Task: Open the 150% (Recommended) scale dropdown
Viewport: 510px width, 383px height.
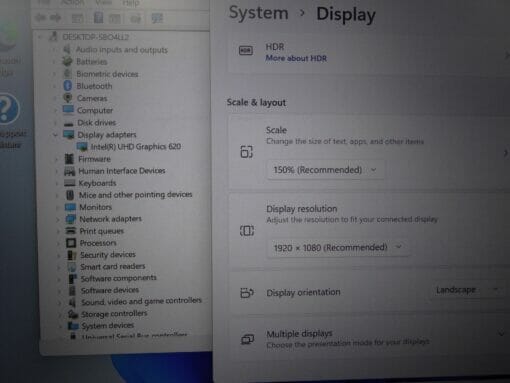Action: pos(325,170)
